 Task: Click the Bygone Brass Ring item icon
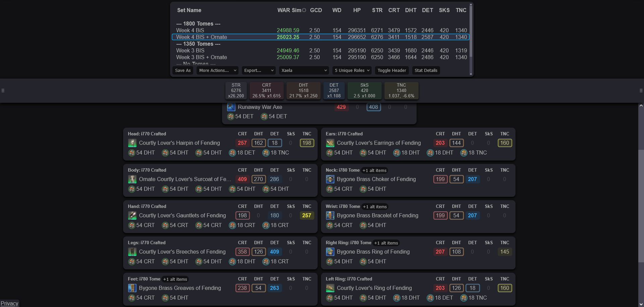point(330,252)
